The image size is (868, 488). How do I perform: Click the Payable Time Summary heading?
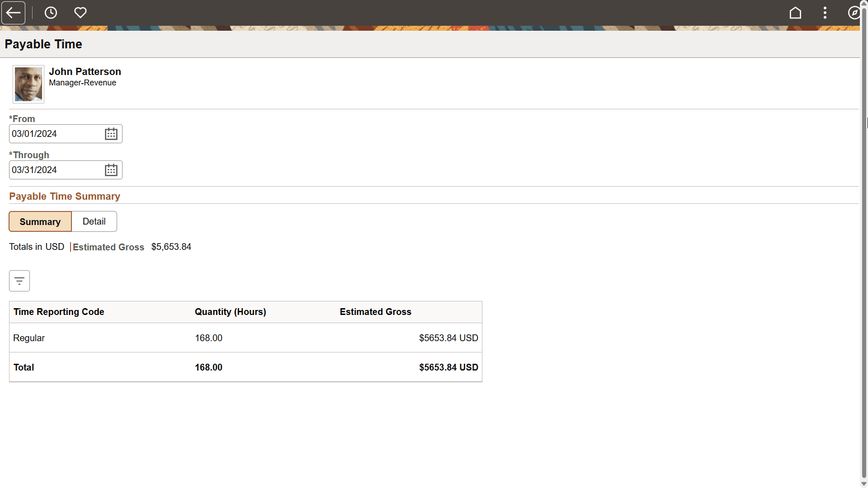64,196
